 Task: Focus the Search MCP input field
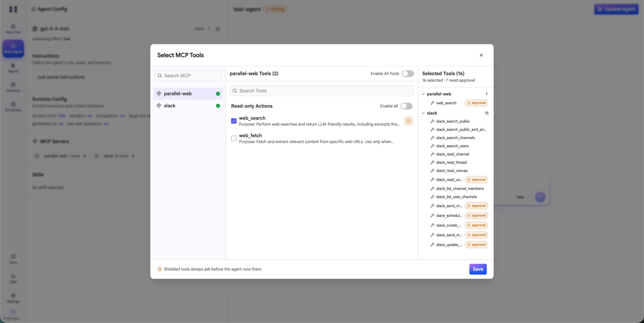[x=188, y=76]
